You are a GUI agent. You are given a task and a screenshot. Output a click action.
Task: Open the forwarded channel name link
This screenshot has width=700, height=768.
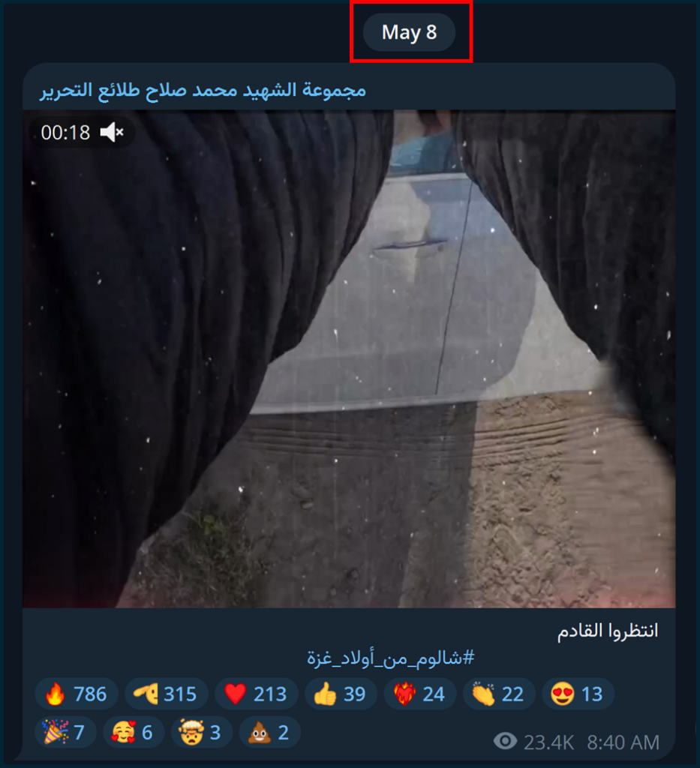coord(203,90)
